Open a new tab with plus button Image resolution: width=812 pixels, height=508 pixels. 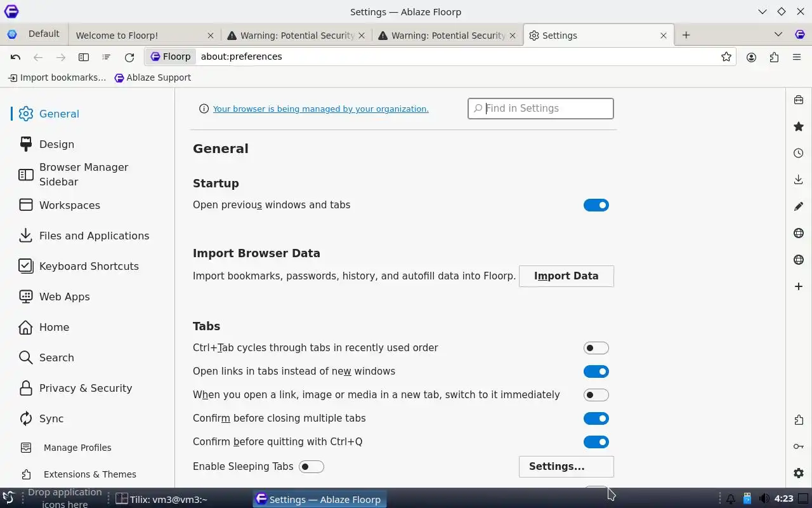click(x=686, y=35)
